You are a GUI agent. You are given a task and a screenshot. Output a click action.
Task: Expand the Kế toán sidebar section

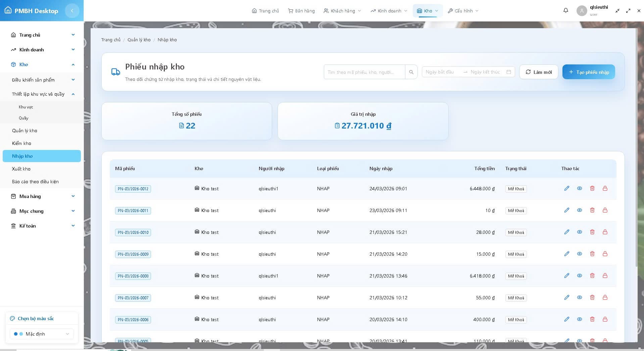[42, 225]
